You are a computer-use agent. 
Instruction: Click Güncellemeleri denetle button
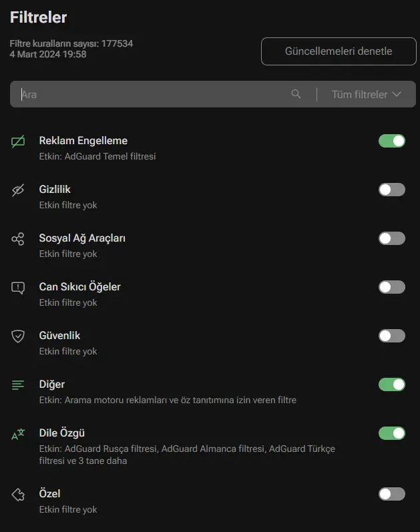339,51
